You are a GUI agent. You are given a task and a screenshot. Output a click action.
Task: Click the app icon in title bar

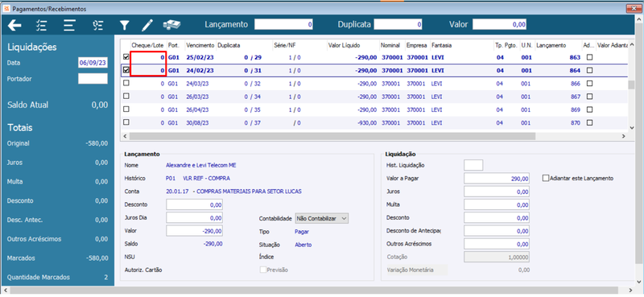point(6,8)
